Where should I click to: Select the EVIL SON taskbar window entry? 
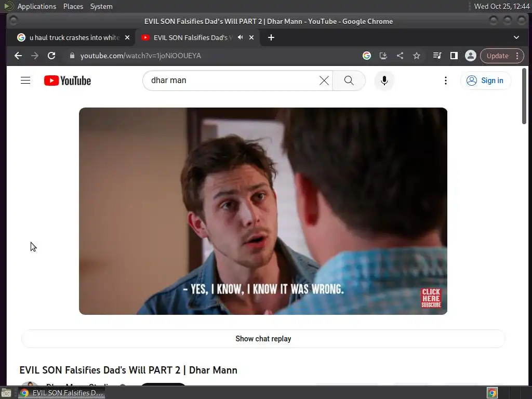62,393
